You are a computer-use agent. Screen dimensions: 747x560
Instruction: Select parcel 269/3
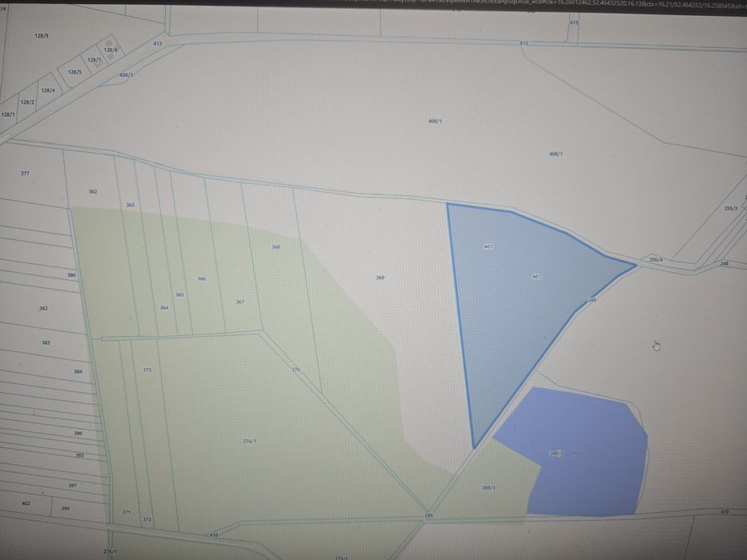click(x=488, y=487)
